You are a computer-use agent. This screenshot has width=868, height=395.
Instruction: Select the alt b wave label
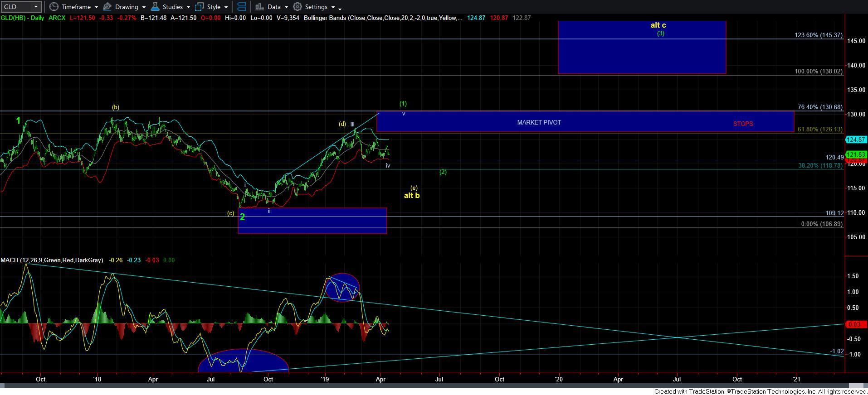[412, 196]
